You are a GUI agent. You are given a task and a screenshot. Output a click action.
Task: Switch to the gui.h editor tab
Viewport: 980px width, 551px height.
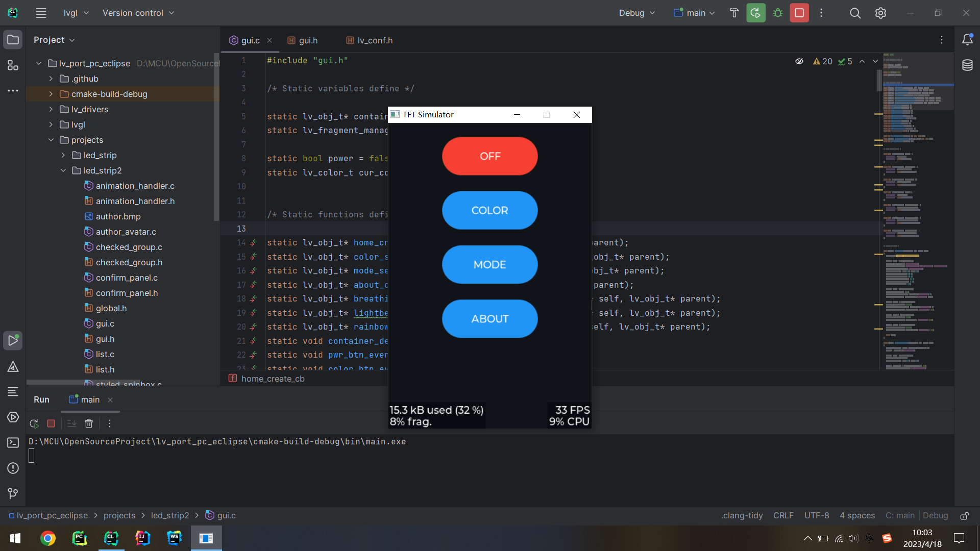point(303,40)
